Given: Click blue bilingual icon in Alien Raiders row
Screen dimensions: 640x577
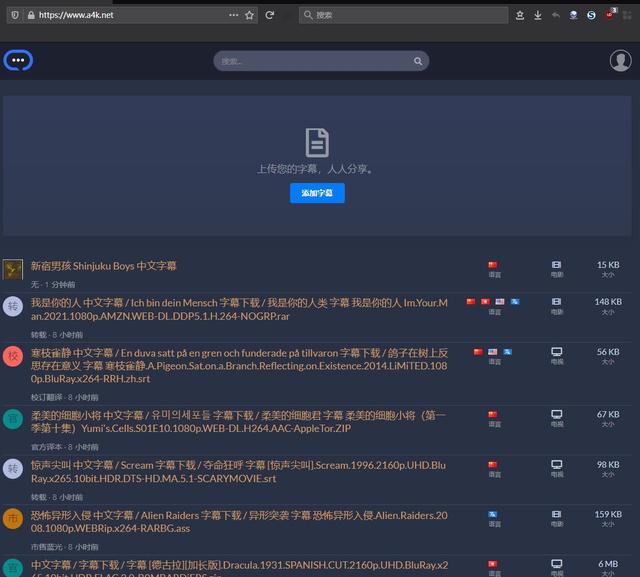Looking at the screenshot, I should click(x=493, y=514).
